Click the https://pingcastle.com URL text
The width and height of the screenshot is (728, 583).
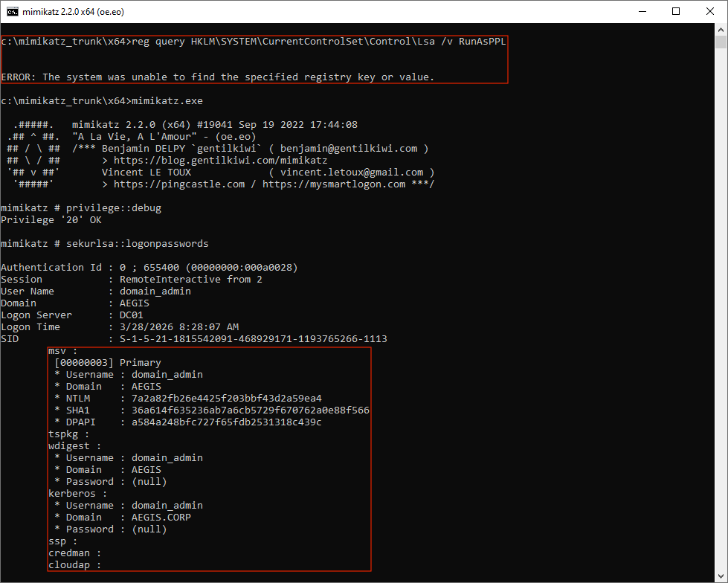[179, 184]
